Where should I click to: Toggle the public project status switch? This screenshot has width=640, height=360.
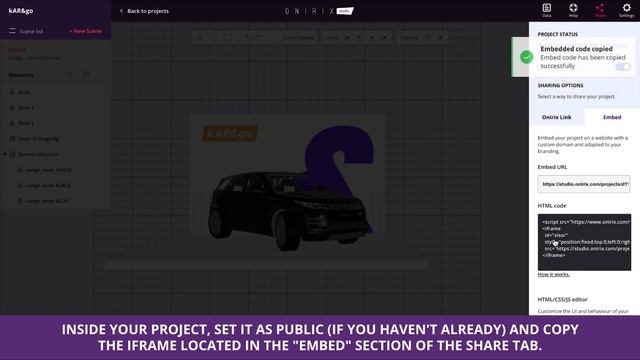pos(623,67)
